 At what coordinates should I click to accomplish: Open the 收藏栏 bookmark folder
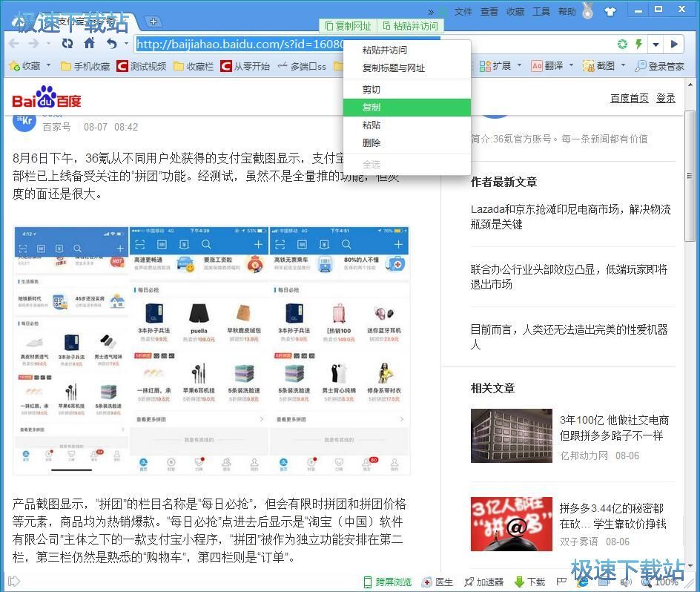pos(194,66)
